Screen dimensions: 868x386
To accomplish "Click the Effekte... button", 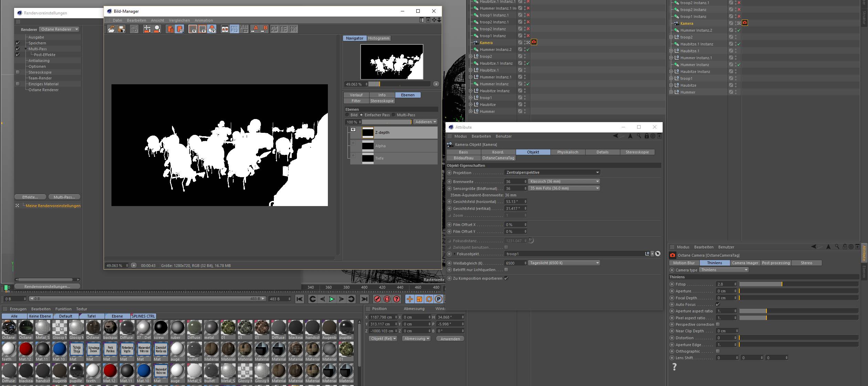I will coord(30,197).
